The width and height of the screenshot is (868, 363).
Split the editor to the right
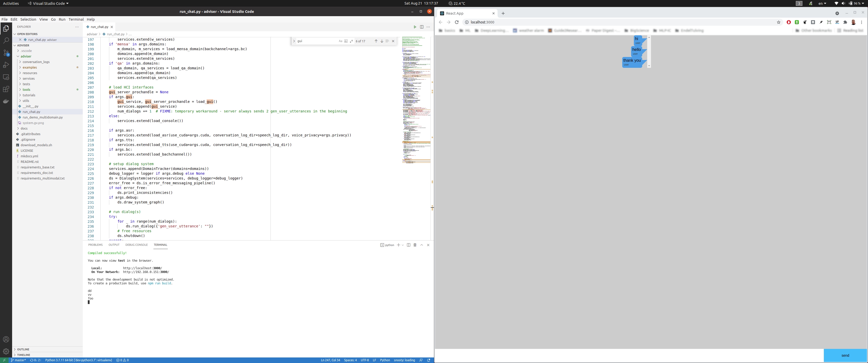[422, 27]
